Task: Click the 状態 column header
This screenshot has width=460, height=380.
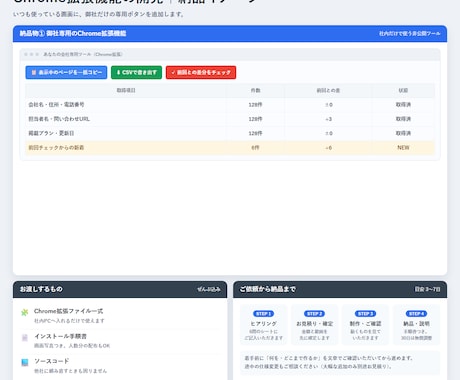Action: click(x=403, y=90)
